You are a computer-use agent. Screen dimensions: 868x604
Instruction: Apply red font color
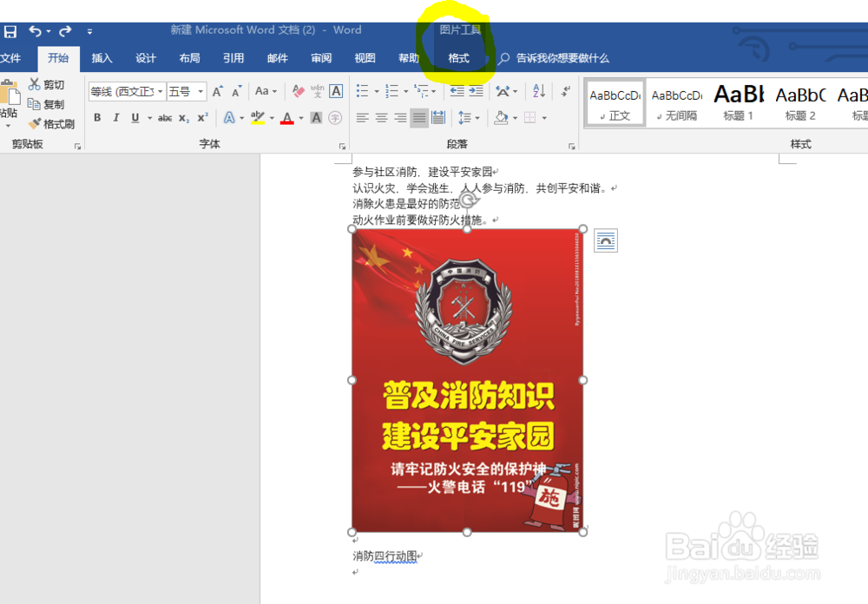[x=286, y=118]
